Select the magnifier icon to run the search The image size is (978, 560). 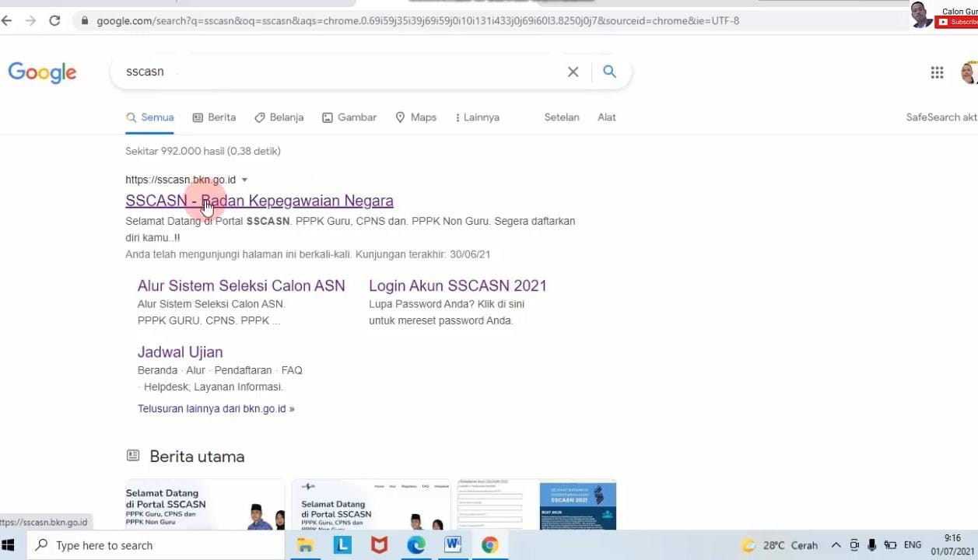pos(609,72)
